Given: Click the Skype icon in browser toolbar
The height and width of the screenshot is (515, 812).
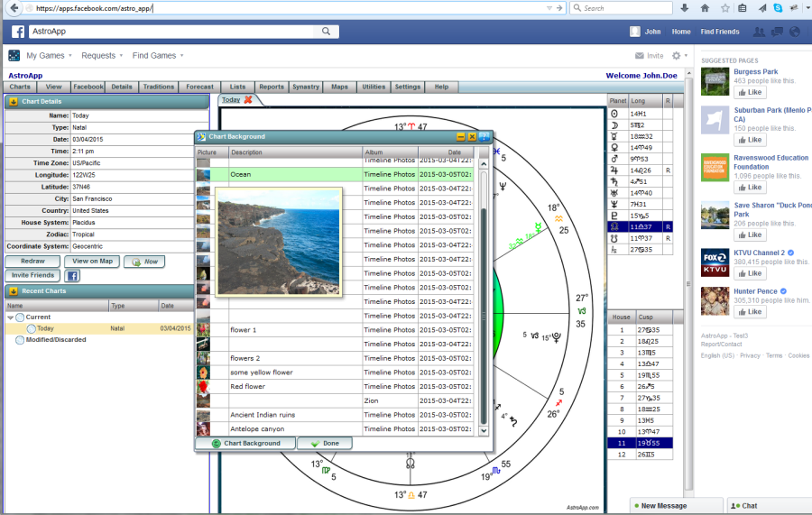Looking at the screenshot, I should (x=777, y=8).
